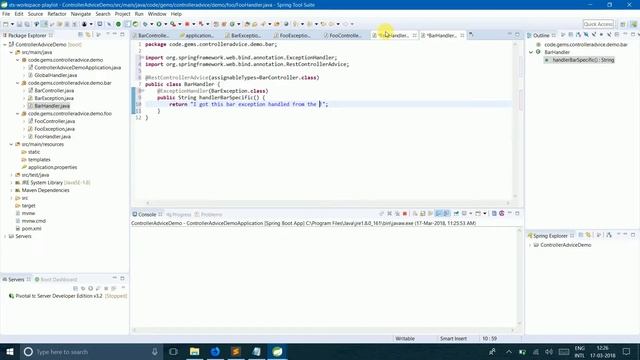This screenshot has height=360, width=640.
Task: Open File Explorer from the taskbar
Action: click(195, 351)
